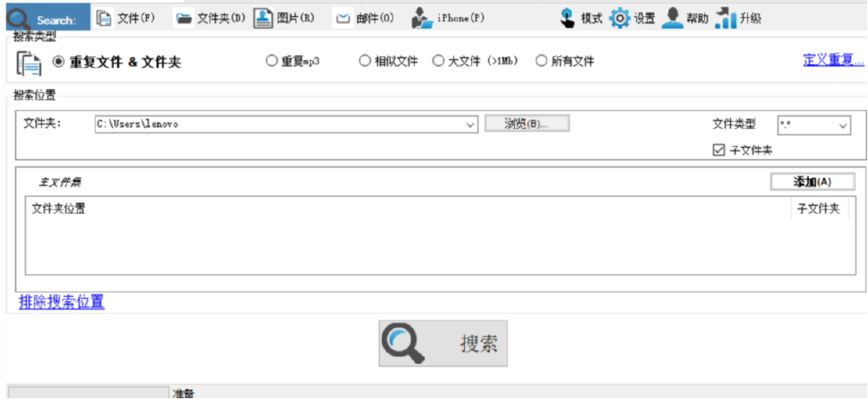The image size is (868, 400).
Task: Click the 添加(A) button
Action: click(x=812, y=182)
